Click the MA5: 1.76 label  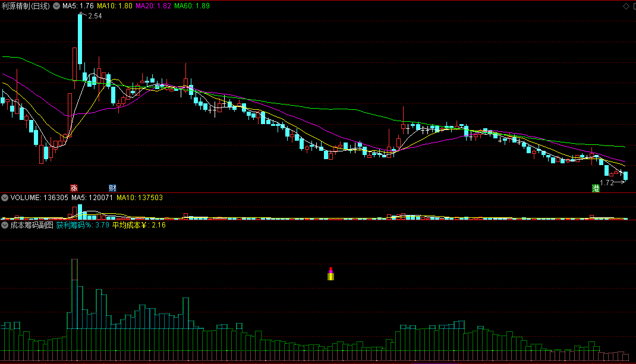point(78,6)
